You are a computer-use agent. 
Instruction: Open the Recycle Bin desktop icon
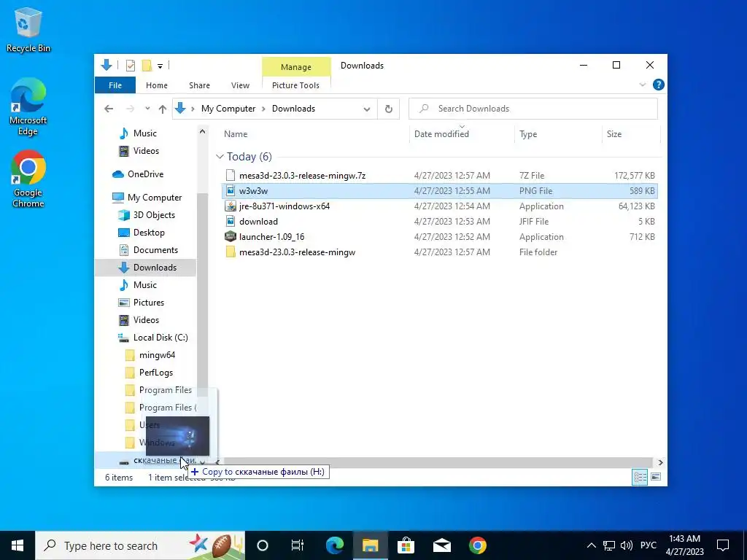click(x=28, y=29)
